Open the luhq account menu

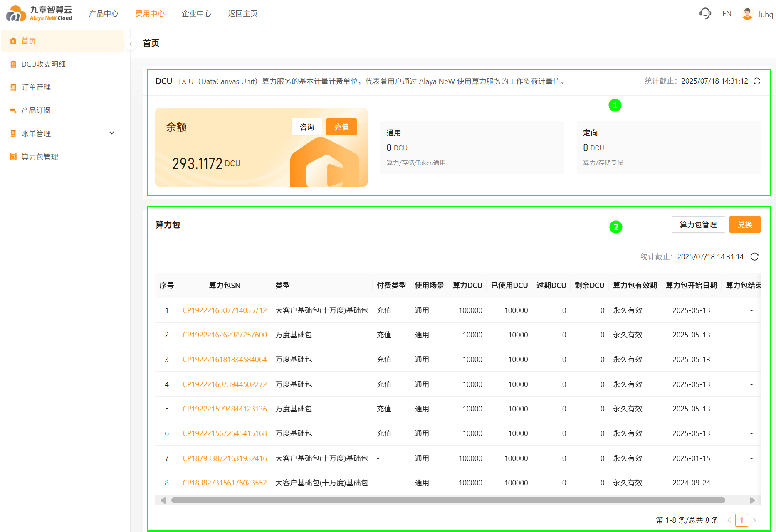(766, 14)
